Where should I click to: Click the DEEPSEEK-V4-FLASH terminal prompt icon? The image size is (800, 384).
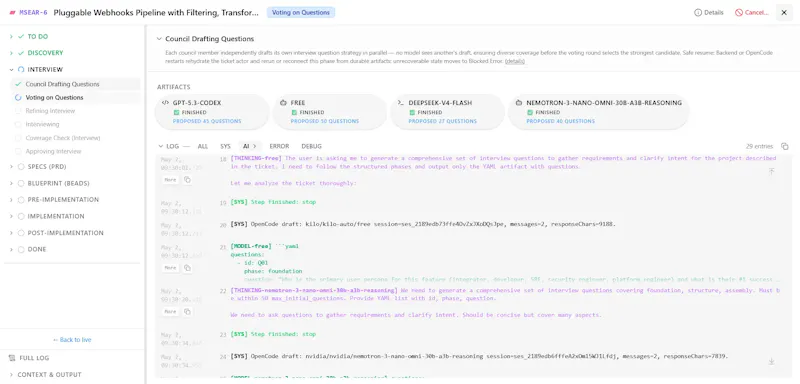(x=401, y=103)
